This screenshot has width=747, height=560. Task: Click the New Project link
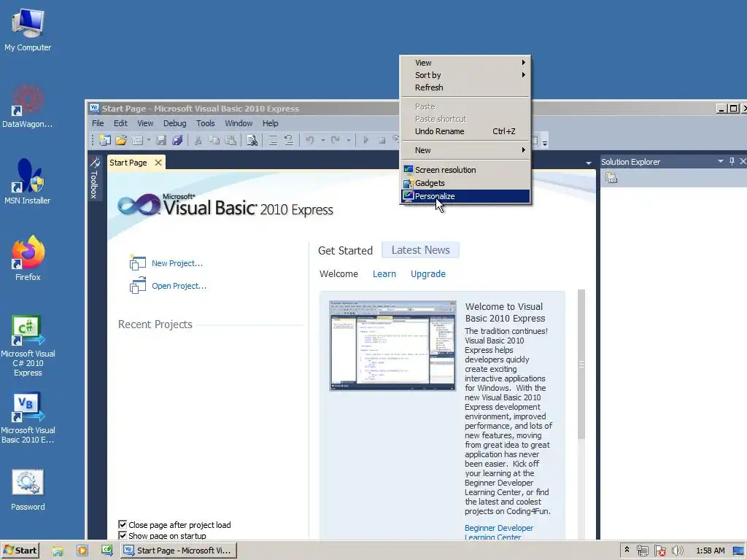(177, 263)
